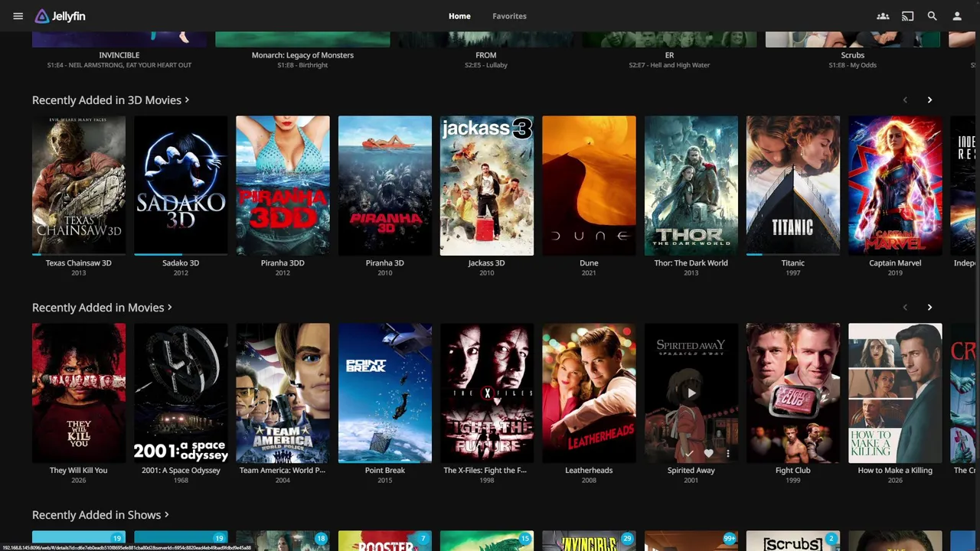Open Recently Added in Movies section
This screenshot has height=551, width=980.
[102, 308]
